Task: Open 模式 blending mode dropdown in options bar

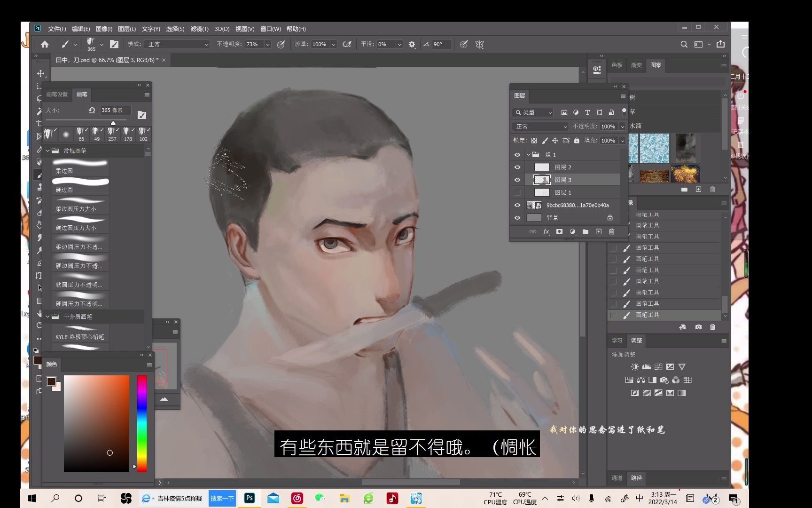Action: pos(178,44)
